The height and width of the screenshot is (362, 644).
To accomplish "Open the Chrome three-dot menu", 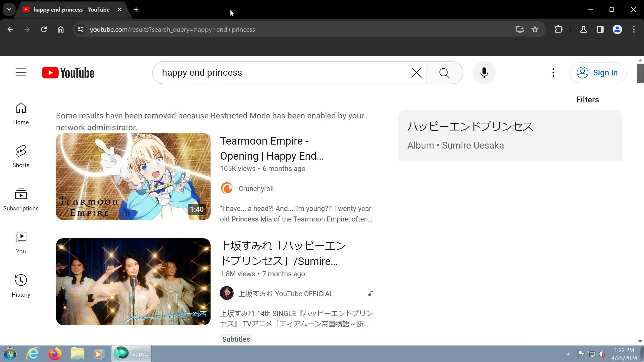I will click(x=634, y=29).
